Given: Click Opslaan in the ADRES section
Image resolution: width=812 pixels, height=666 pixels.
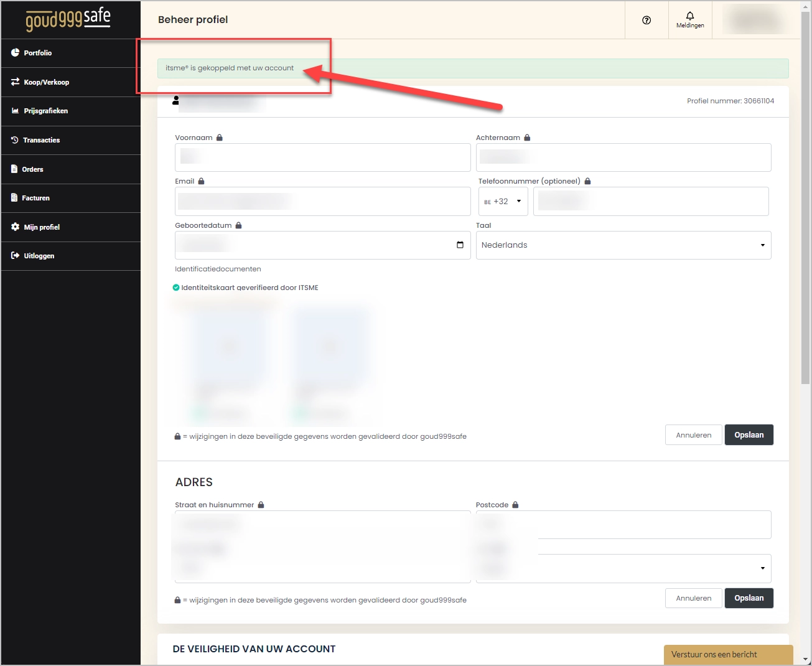Looking at the screenshot, I should (749, 598).
